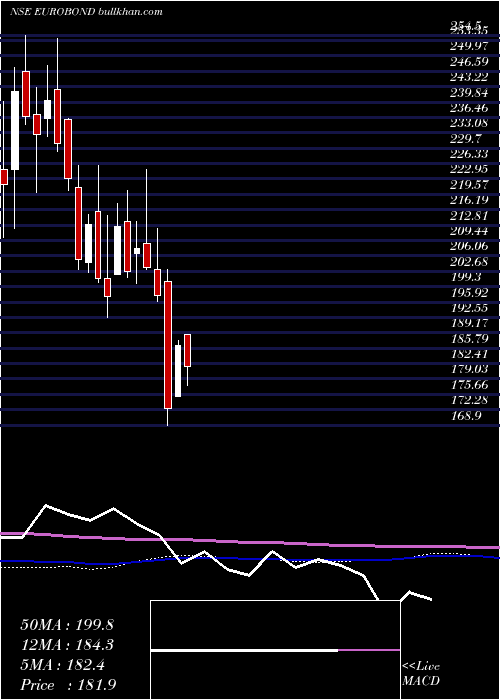
Task: Select the 189.17 price label
Action: coord(469,323)
